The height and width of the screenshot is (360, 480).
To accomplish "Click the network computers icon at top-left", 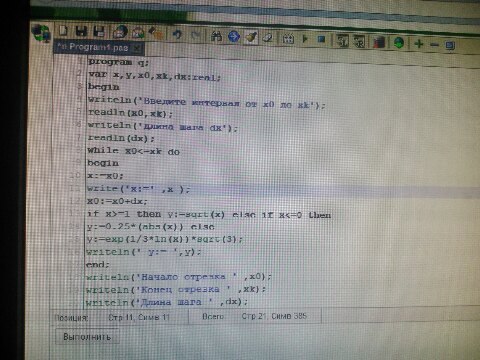I will (41, 33).
